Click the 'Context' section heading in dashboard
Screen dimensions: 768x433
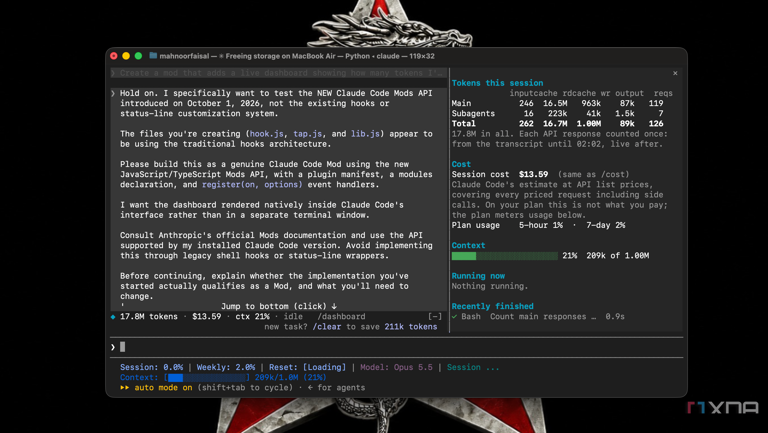click(x=468, y=245)
